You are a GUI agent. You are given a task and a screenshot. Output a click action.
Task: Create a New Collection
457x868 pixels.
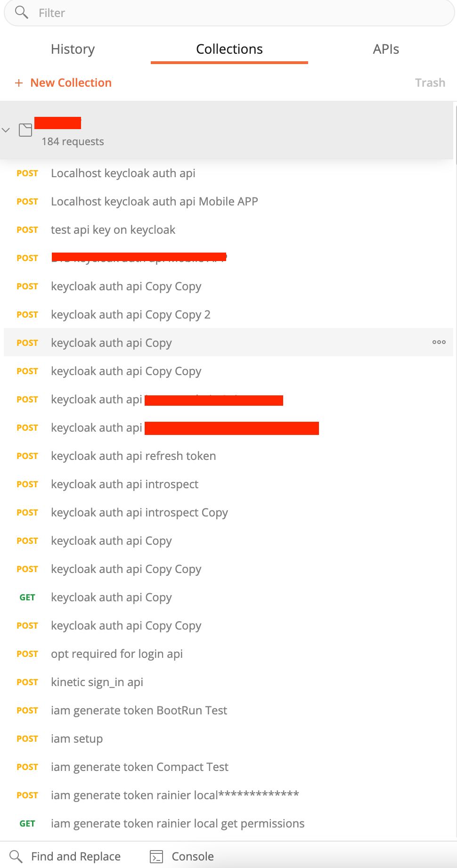71,83
